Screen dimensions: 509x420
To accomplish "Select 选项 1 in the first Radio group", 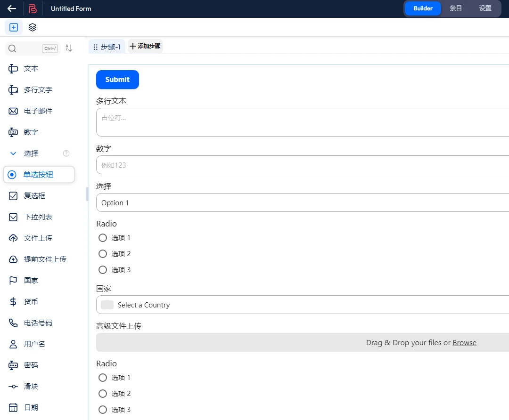I will point(102,238).
